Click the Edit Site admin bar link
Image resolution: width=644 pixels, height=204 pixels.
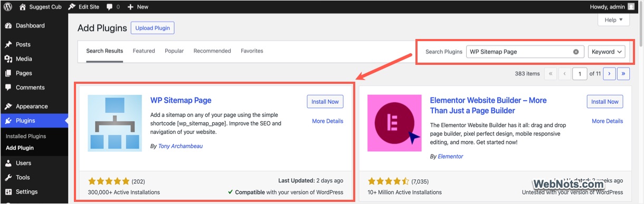tap(88, 7)
